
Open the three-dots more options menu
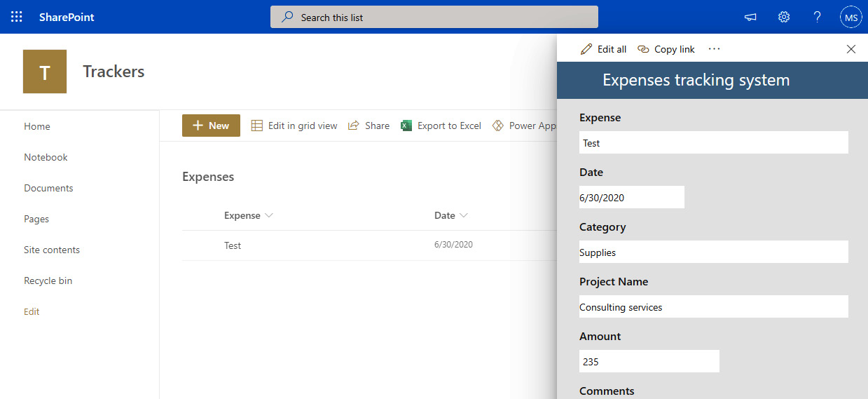click(714, 49)
